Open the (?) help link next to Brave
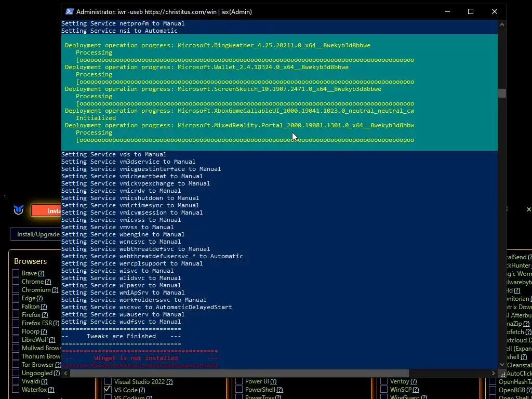Viewport: 532px width, 399px height. click(x=41, y=273)
